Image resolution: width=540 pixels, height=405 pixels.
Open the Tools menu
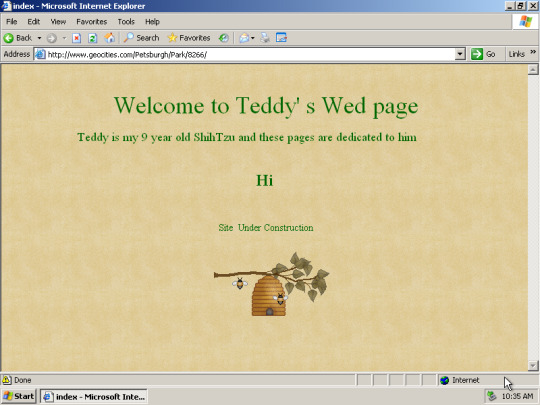[x=126, y=22]
